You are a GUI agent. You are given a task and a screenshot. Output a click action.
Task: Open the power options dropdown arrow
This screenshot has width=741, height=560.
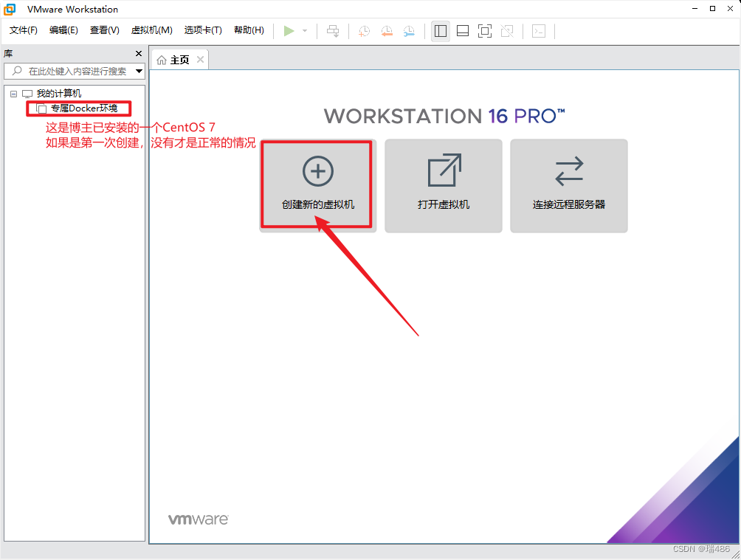[x=305, y=31]
